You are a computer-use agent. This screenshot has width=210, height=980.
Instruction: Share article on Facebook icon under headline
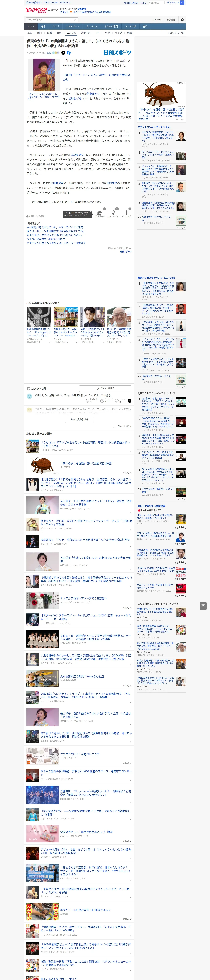pyautogui.click(x=69, y=53)
